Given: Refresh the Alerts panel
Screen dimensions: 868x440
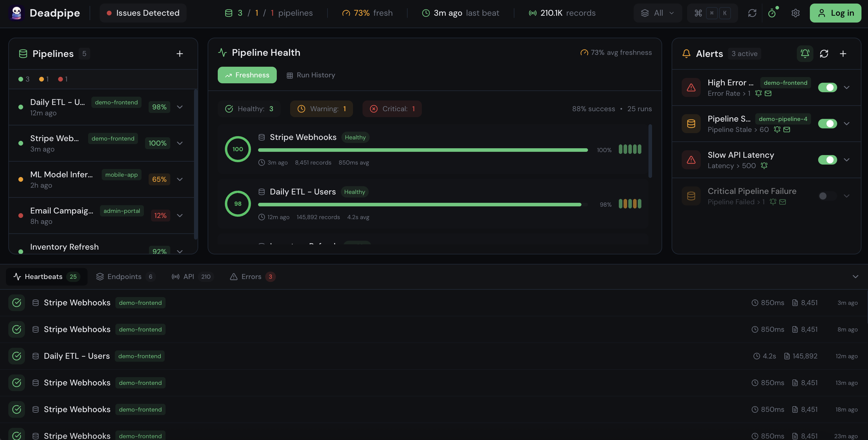Looking at the screenshot, I should (824, 53).
